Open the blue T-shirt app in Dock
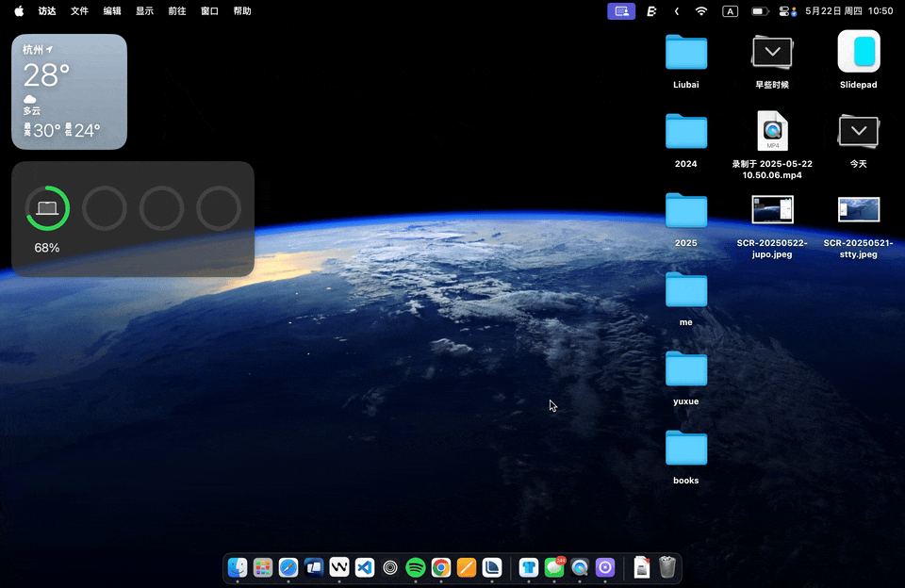905x588 pixels. click(x=529, y=568)
